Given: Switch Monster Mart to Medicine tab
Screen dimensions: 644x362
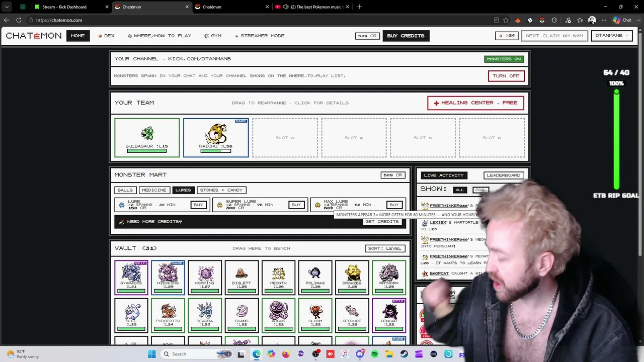Looking at the screenshot, I should tap(154, 190).
